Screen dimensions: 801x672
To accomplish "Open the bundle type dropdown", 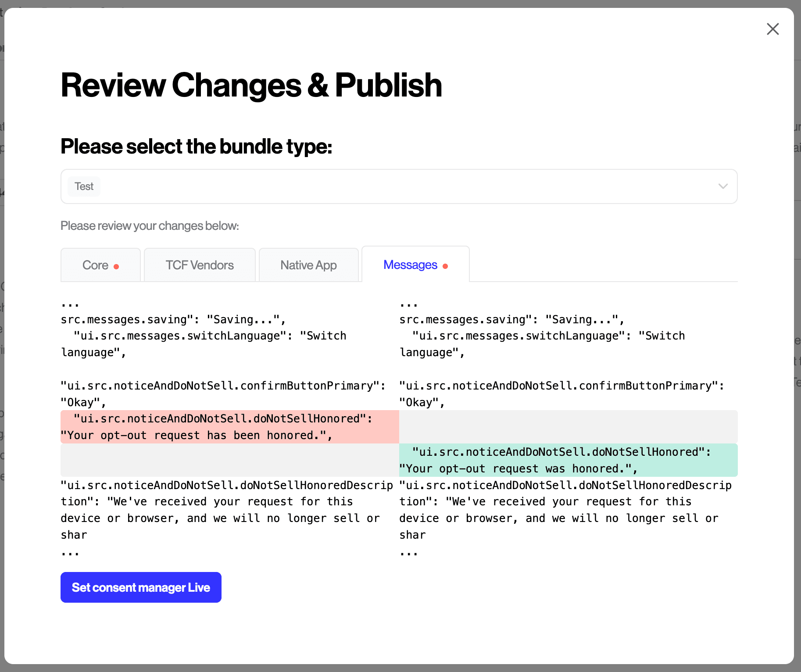I will (x=399, y=186).
